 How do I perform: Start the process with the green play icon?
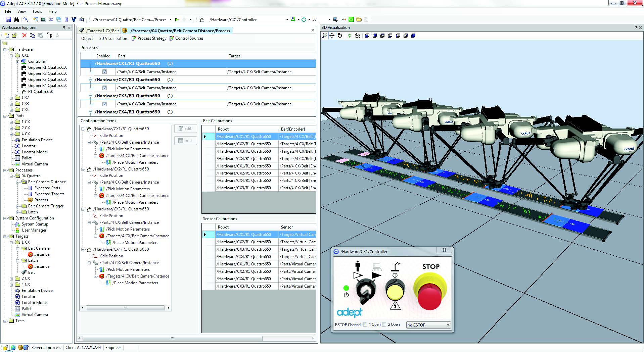click(x=177, y=19)
